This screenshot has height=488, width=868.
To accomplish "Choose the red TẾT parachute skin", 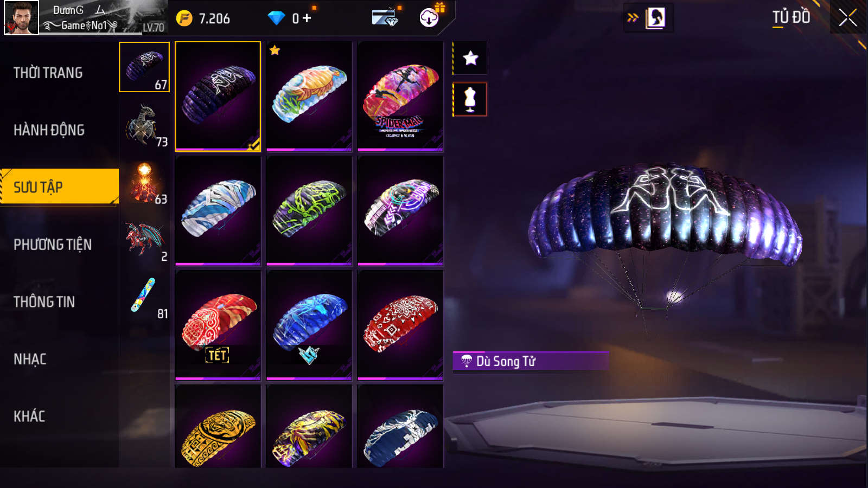I will tap(218, 325).
